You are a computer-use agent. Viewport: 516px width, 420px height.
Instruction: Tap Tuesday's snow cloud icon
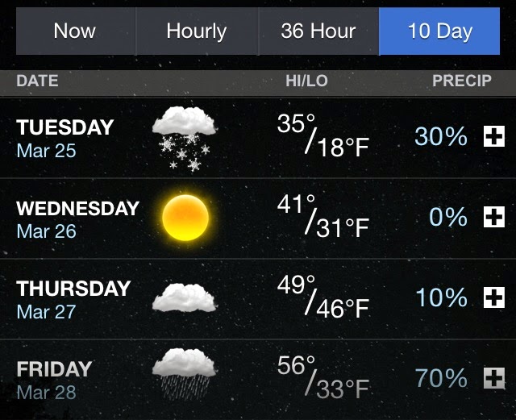[185, 135]
